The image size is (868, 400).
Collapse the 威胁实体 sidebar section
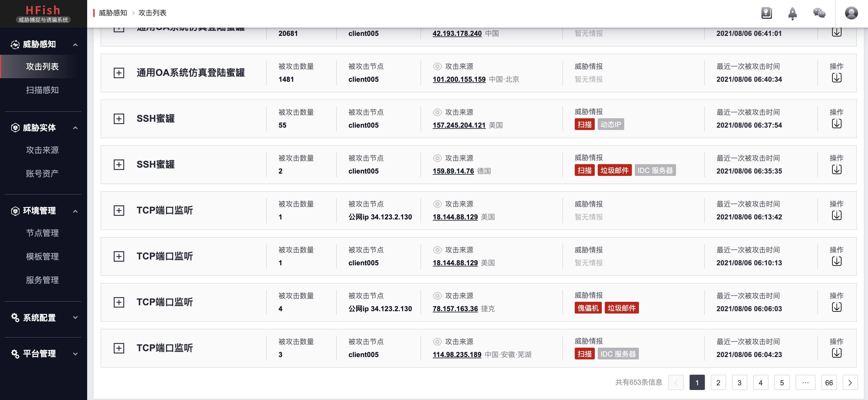(75, 128)
